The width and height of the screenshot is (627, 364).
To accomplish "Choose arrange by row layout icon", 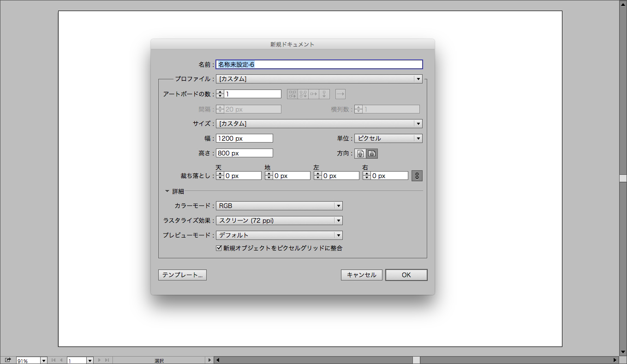I will pos(314,94).
